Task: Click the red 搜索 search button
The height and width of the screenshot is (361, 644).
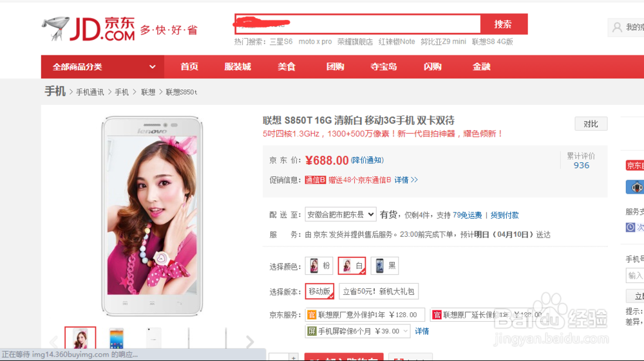Action: coord(504,24)
